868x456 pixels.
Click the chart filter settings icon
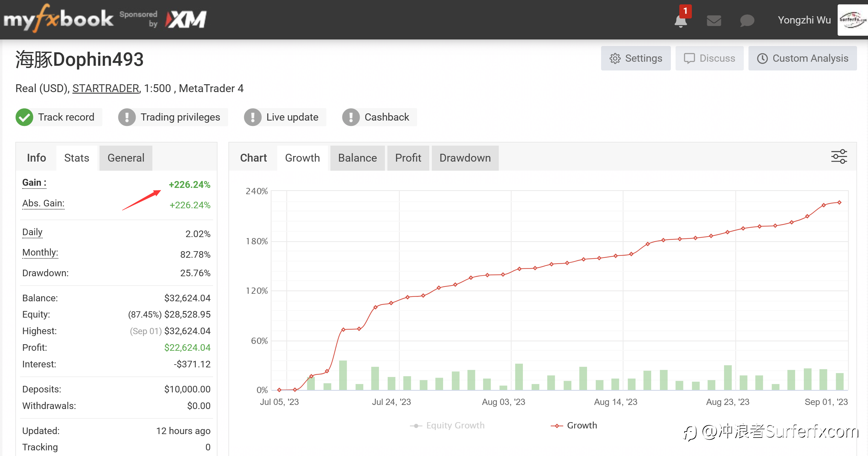[839, 157]
